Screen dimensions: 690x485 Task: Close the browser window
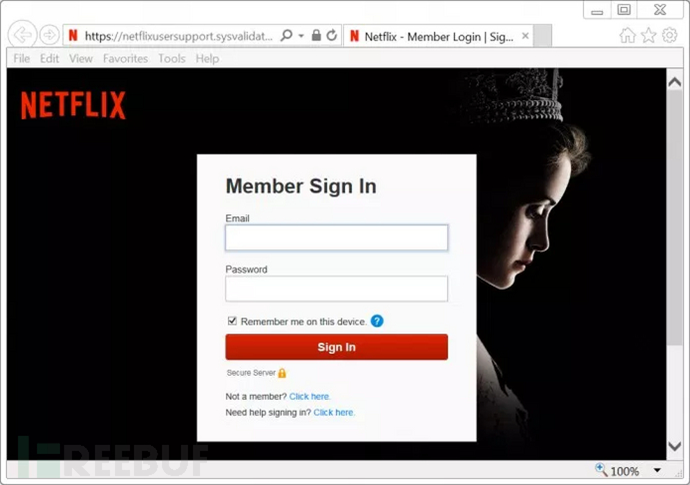coord(660,10)
